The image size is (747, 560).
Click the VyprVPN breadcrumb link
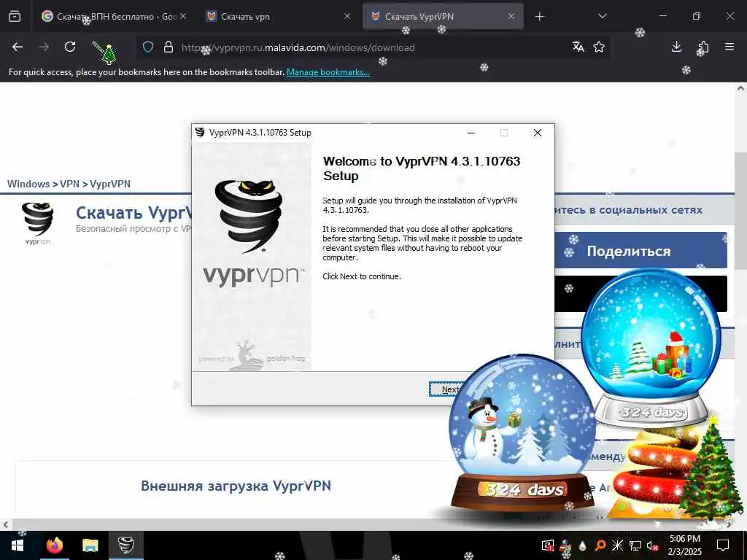[110, 184]
